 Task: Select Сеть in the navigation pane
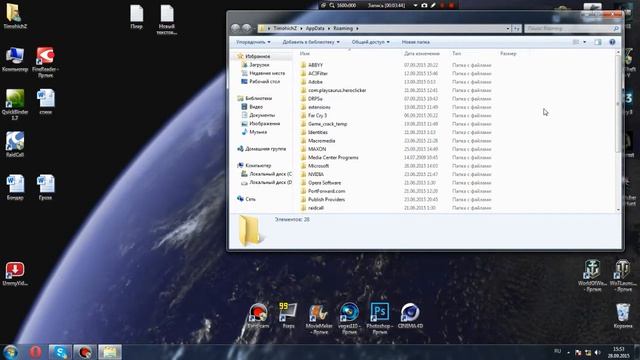250,199
